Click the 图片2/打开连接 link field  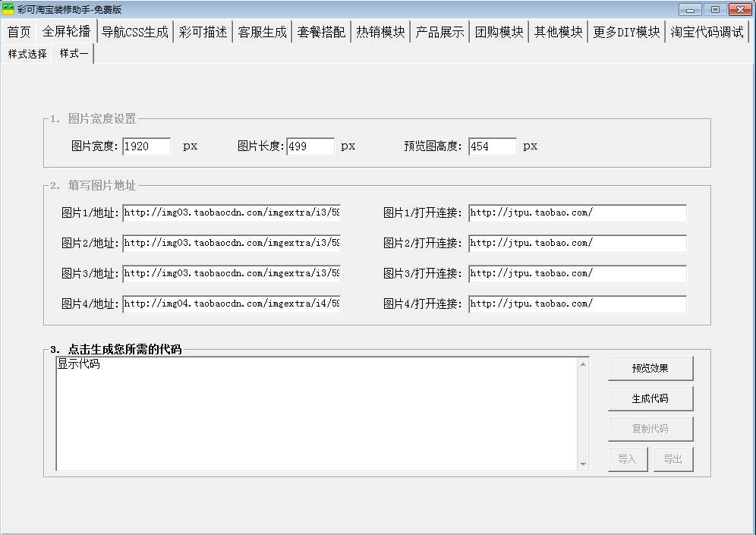point(577,244)
